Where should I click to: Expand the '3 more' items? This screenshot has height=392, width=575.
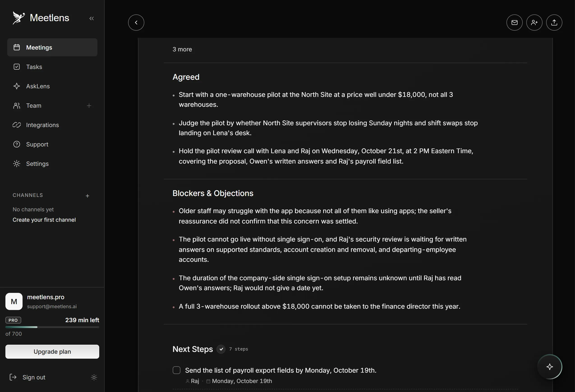(x=182, y=49)
